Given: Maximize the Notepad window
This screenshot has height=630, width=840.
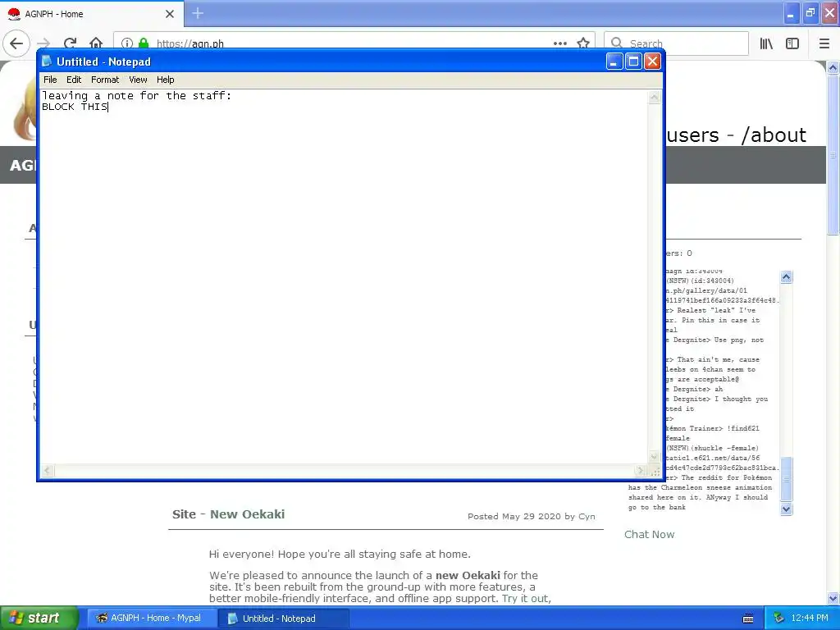Looking at the screenshot, I should coord(633,62).
